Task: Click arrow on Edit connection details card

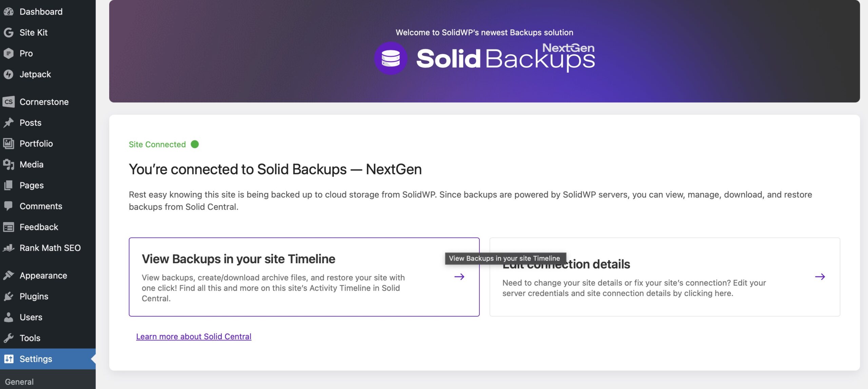Action: [x=820, y=277]
